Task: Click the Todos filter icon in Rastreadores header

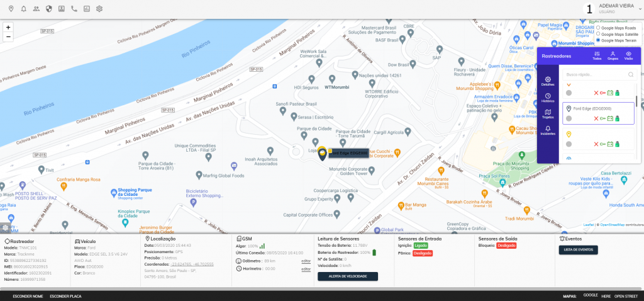Action: click(597, 55)
